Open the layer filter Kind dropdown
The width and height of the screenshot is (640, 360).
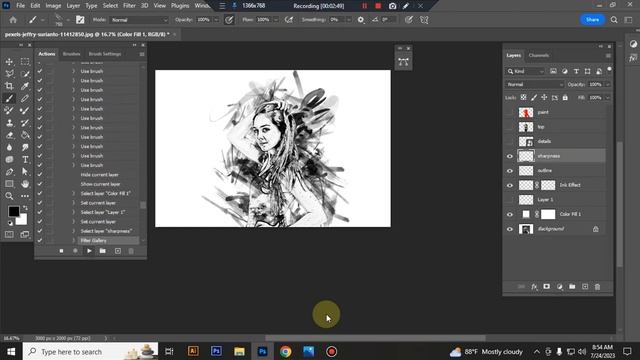[525, 71]
